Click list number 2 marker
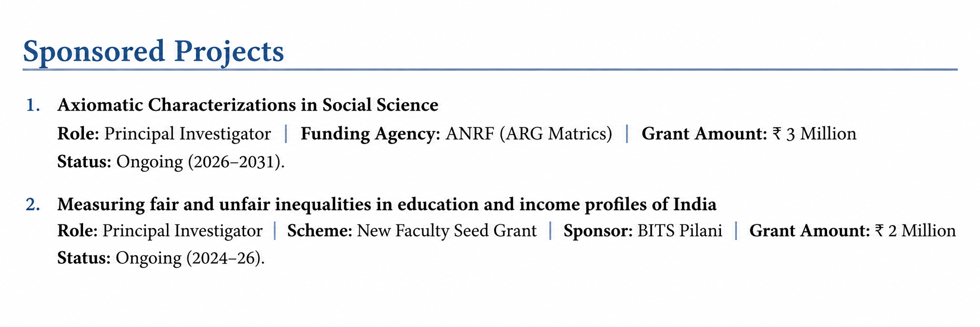980x327 pixels. coord(33,205)
